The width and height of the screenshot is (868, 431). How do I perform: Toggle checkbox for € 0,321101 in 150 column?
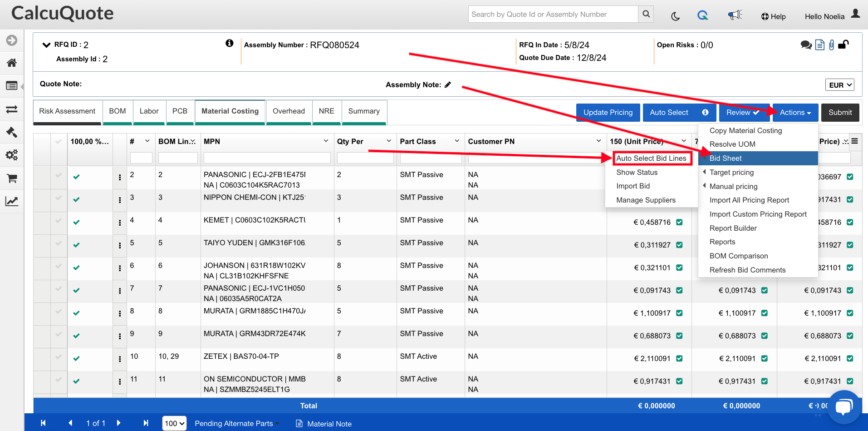(x=679, y=268)
